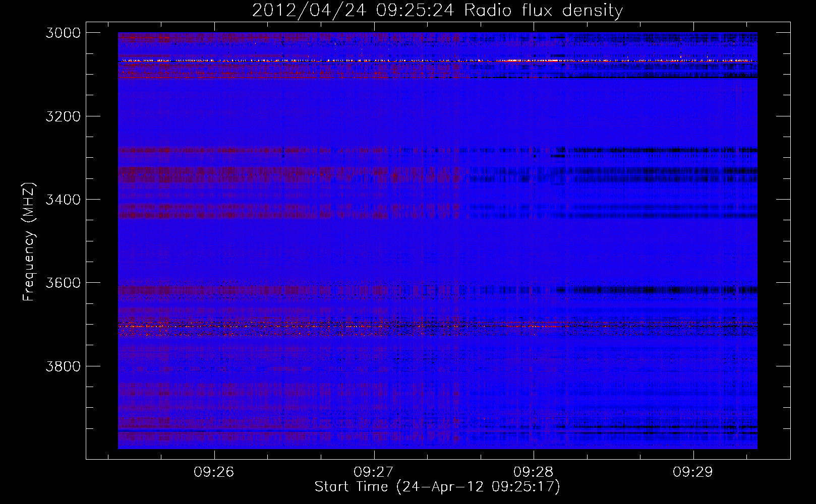Click the 'Start Time (24-Apr-12 09:25:17)' label
Viewport: 816px width, 504px height.
[x=437, y=487]
